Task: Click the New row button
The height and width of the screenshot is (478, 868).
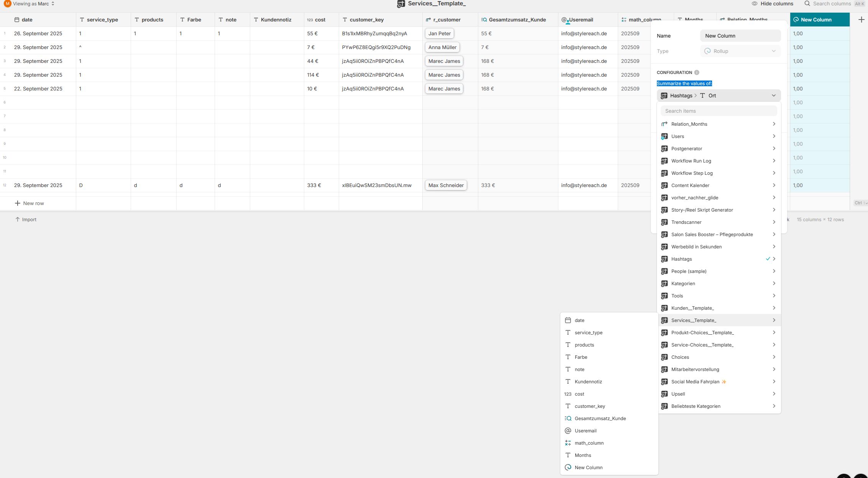Action: 30,203
